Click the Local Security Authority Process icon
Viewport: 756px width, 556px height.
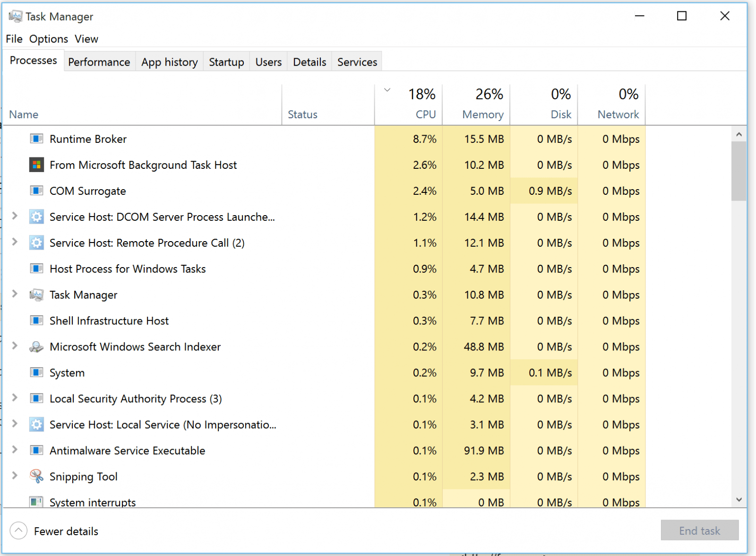[x=36, y=399]
